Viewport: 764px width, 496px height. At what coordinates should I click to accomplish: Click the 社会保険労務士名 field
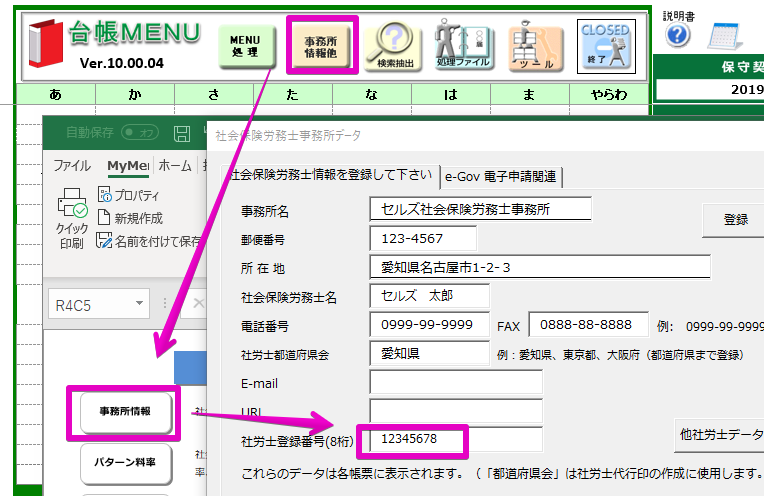point(430,296)
